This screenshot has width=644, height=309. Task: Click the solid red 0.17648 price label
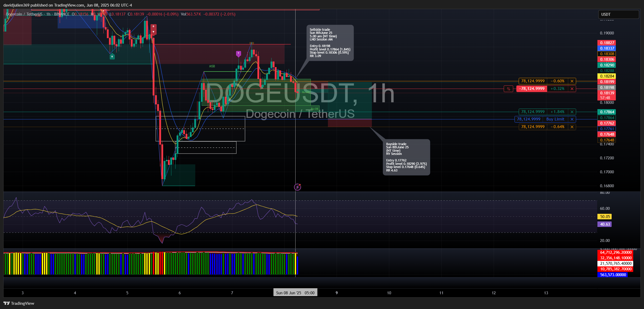click(607, 134)
